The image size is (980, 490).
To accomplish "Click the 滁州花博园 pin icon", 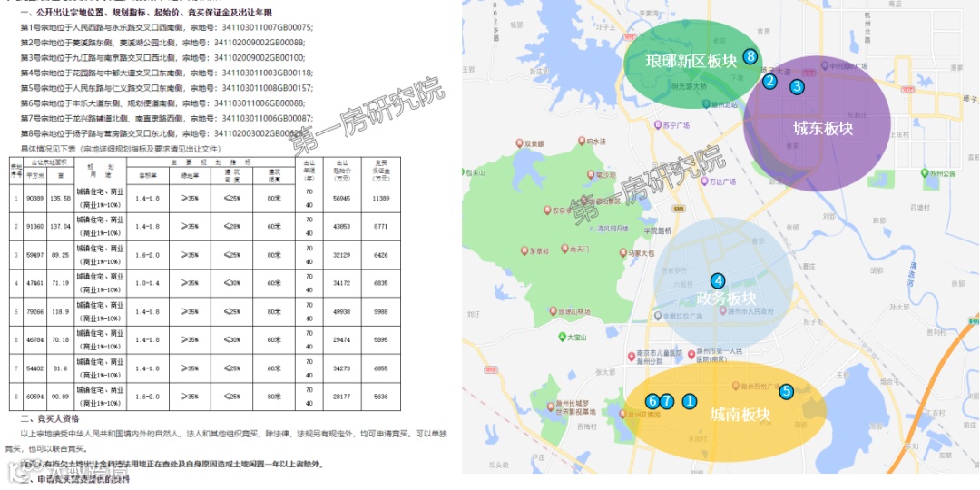I will 622,414.
